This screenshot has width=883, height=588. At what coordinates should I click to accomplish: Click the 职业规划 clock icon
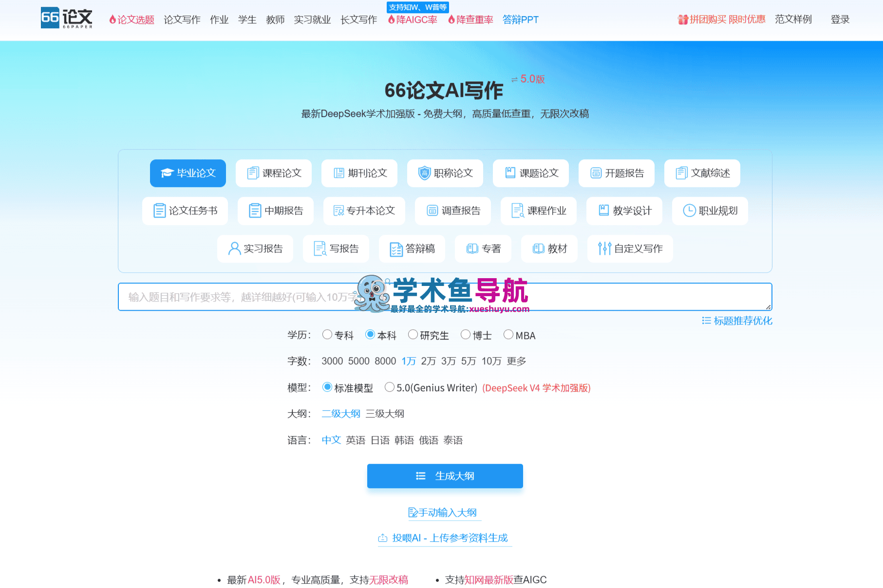pos(689,210)
